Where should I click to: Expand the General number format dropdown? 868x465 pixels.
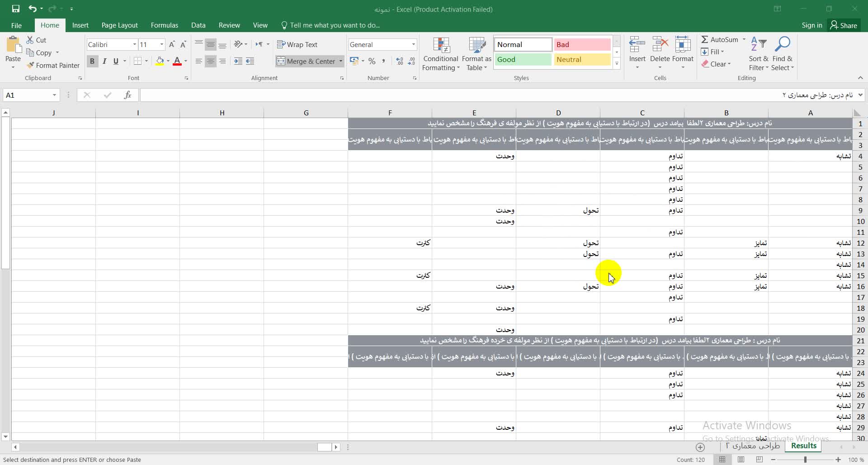tap(413, 44)
